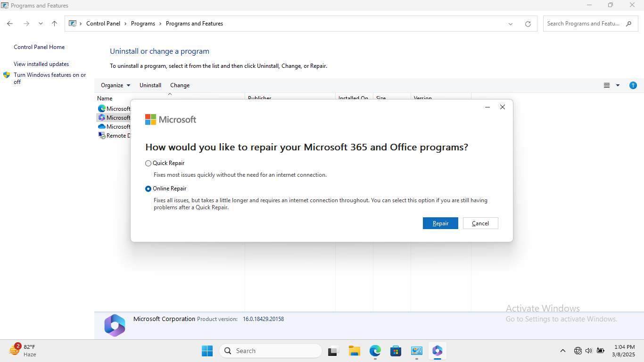Select the Microsoft OneDrive program entry icon

click(101, 127)
